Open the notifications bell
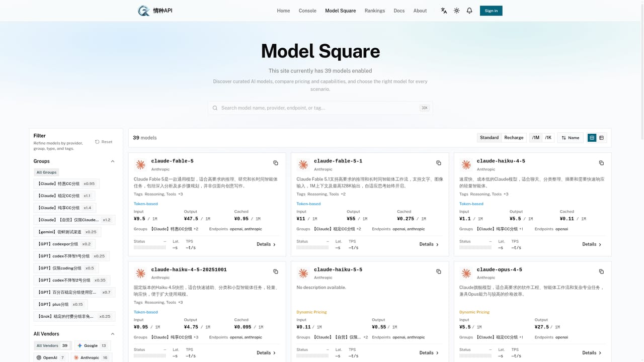 [x=469, y=11]
